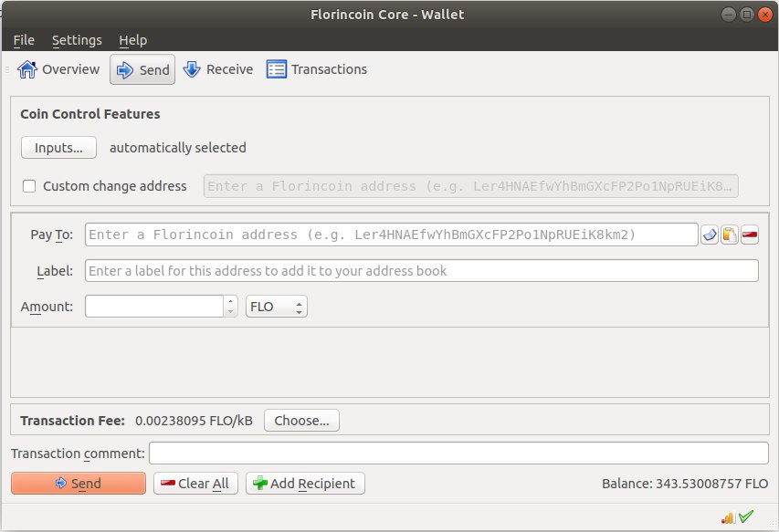The image size is (779, 532).
Task: Open the Settings menu
Action: click(77, 40)
